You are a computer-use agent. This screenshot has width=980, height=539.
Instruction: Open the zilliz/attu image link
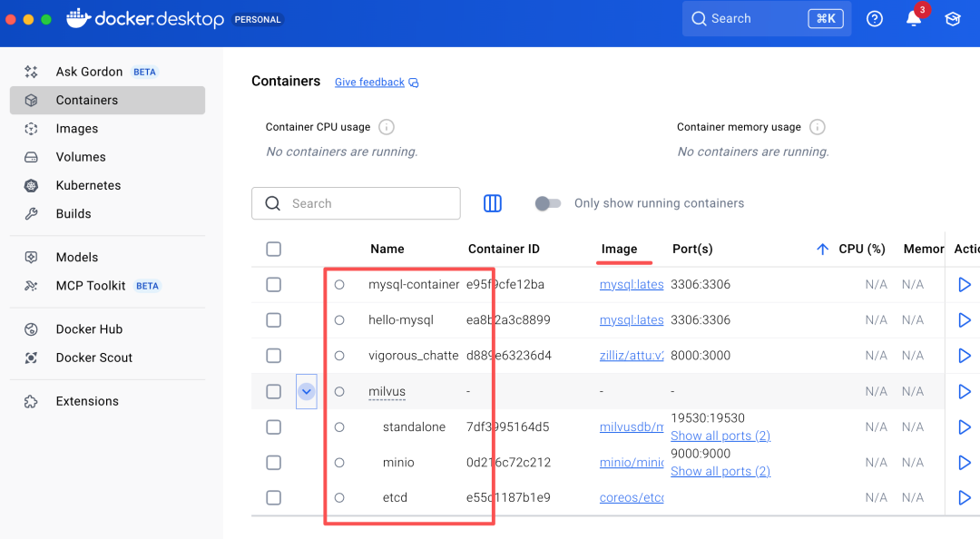coord(632,356)
